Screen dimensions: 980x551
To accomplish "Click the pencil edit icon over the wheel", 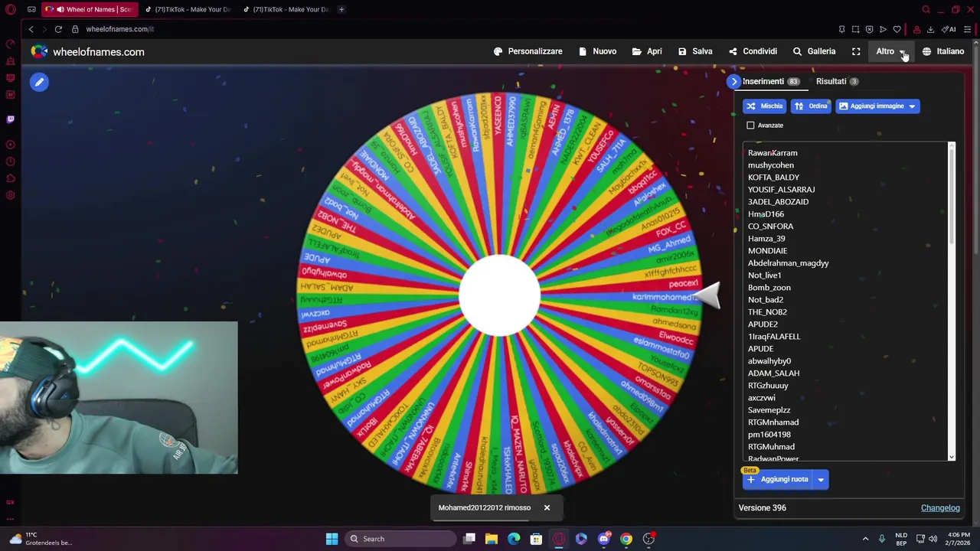I will point(39,82).
